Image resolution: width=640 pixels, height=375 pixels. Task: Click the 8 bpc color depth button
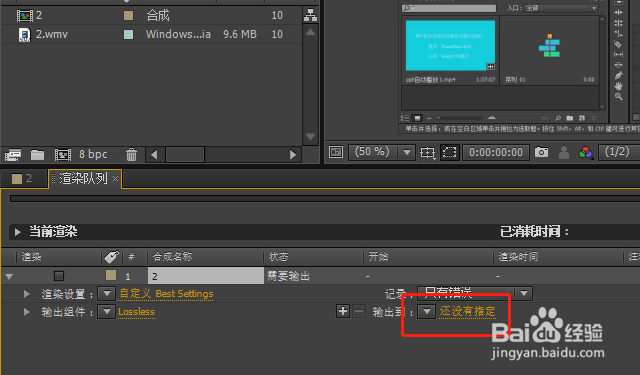(x=93, y=154)
